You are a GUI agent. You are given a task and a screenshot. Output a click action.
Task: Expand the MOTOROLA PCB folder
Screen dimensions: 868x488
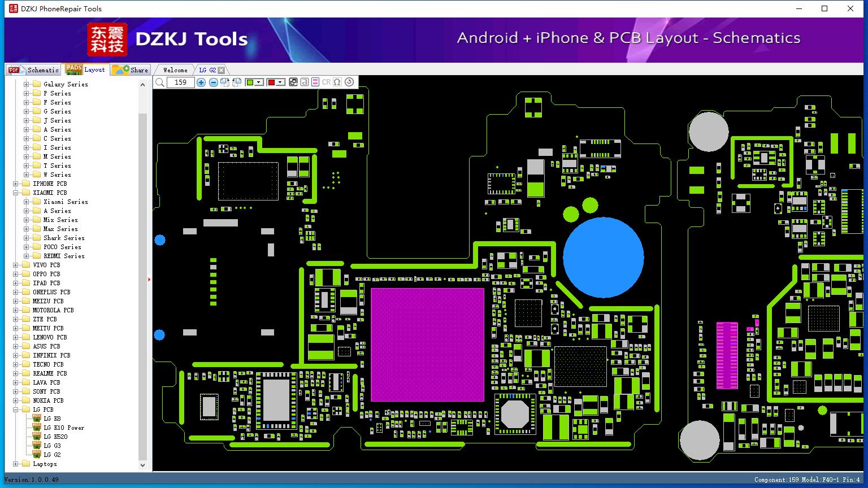pos(16,310)
